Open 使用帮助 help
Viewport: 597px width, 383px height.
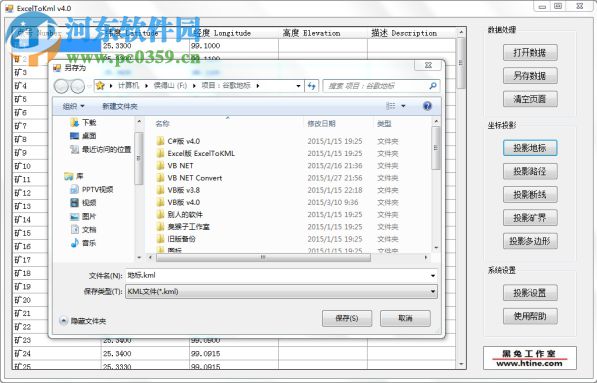(x=530, y=316)
